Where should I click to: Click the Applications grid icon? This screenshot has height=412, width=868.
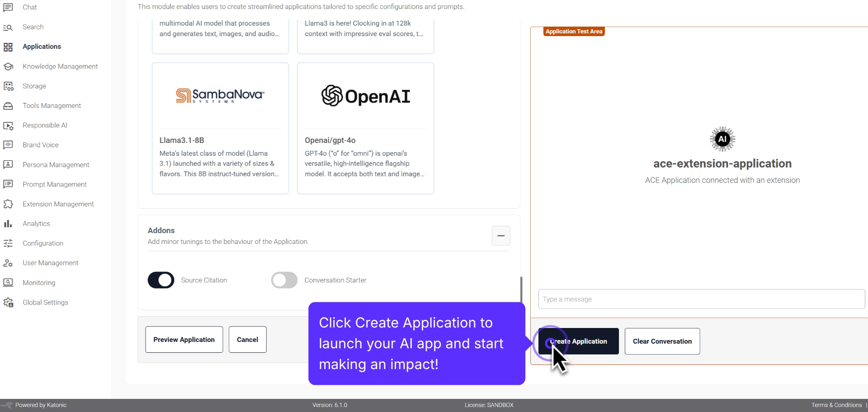pos(9,47)
